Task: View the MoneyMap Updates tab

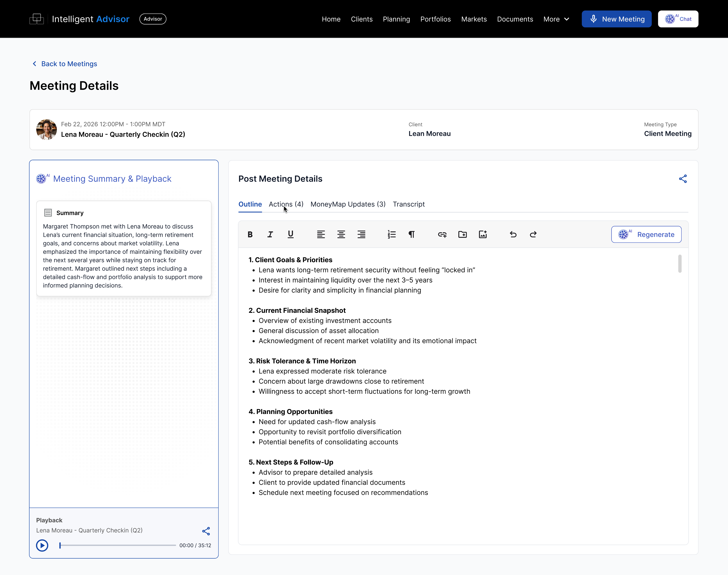Action: [x=348, y=204]
